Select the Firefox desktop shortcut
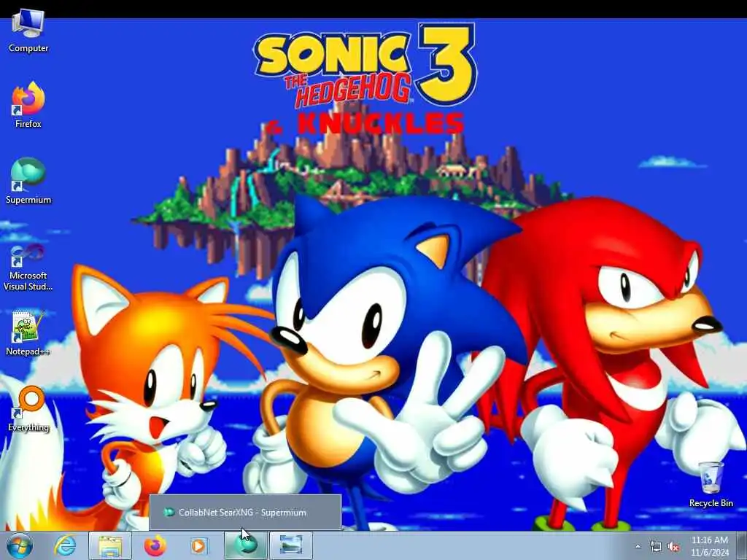 pos(28,105)
